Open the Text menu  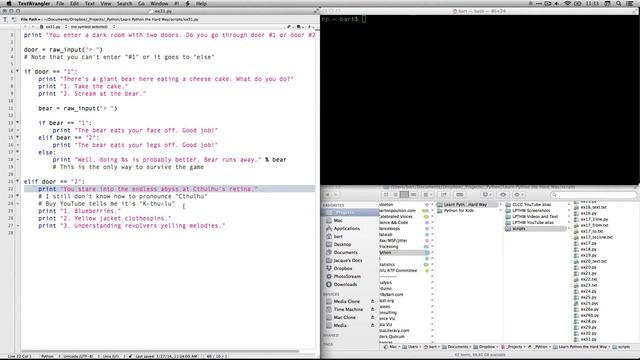pos(89,3)
